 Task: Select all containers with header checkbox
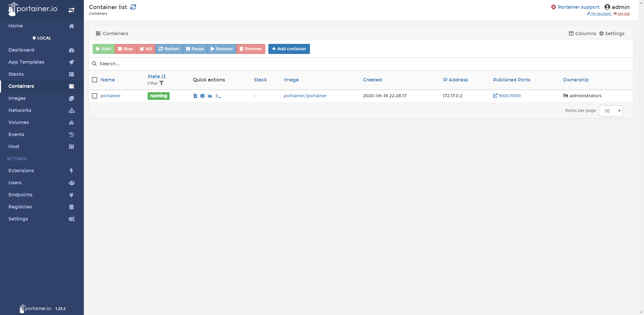pyautogui.click(x=95, y=80)
